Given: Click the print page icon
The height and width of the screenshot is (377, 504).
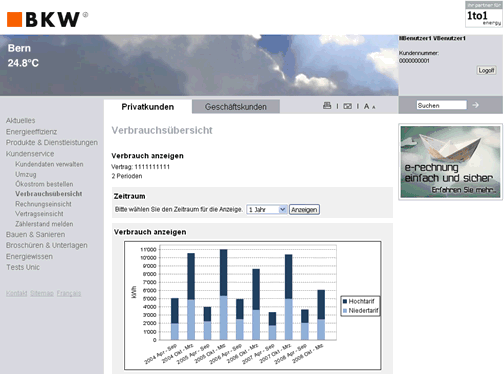Looking at the screenshot, I should 327,106.
